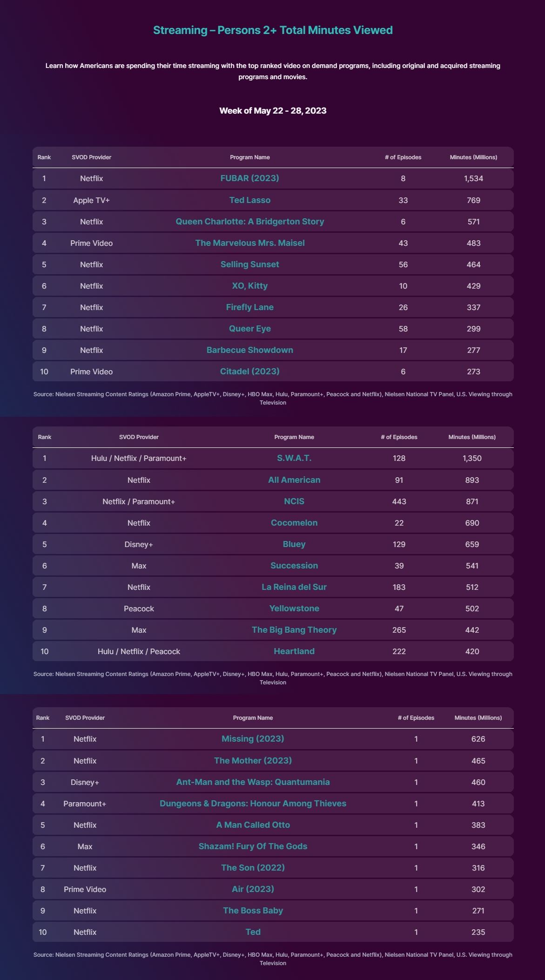Open the Selling Sunset link

pos(249,264)
